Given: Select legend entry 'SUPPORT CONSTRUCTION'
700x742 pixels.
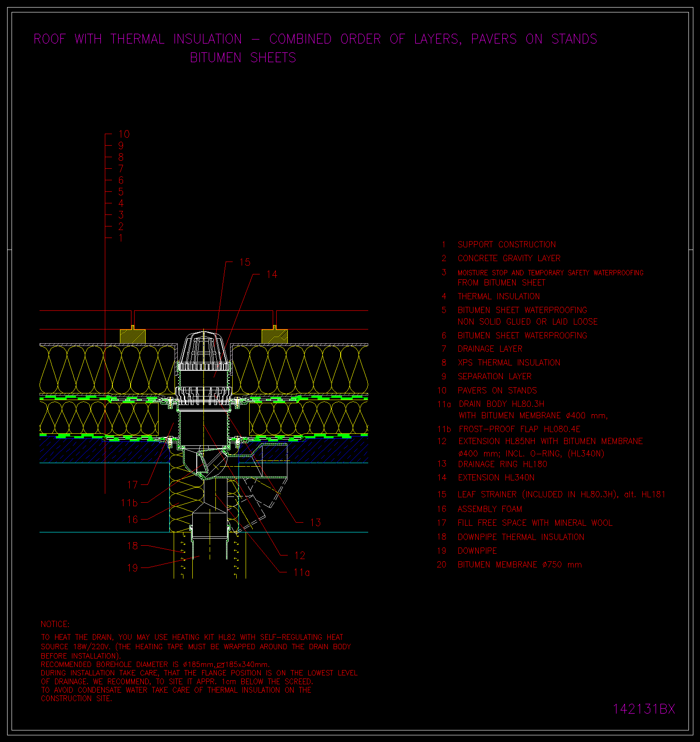Looking at the screenshot, I should pos(507,245).
